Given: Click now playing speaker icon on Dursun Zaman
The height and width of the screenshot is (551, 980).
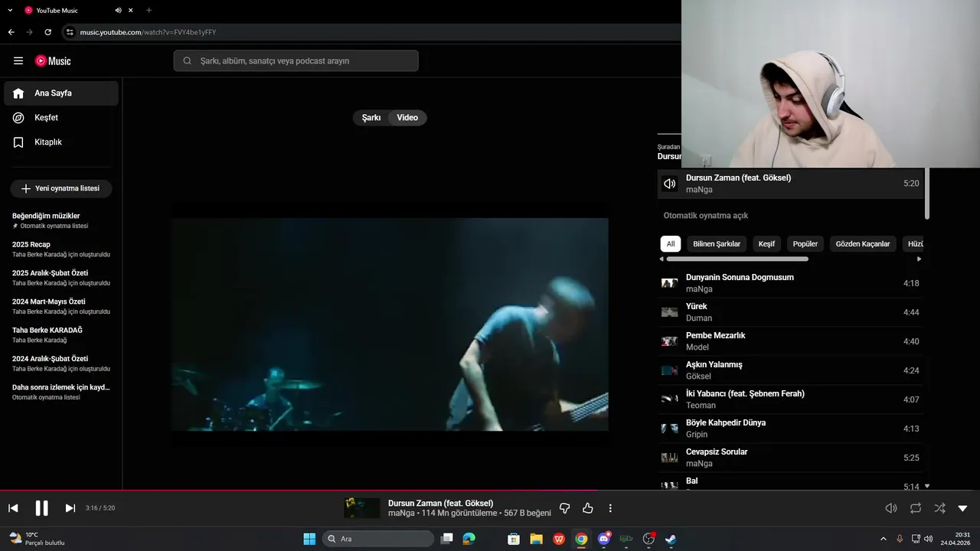Looking at the screenshot, I should click(670, 184).
